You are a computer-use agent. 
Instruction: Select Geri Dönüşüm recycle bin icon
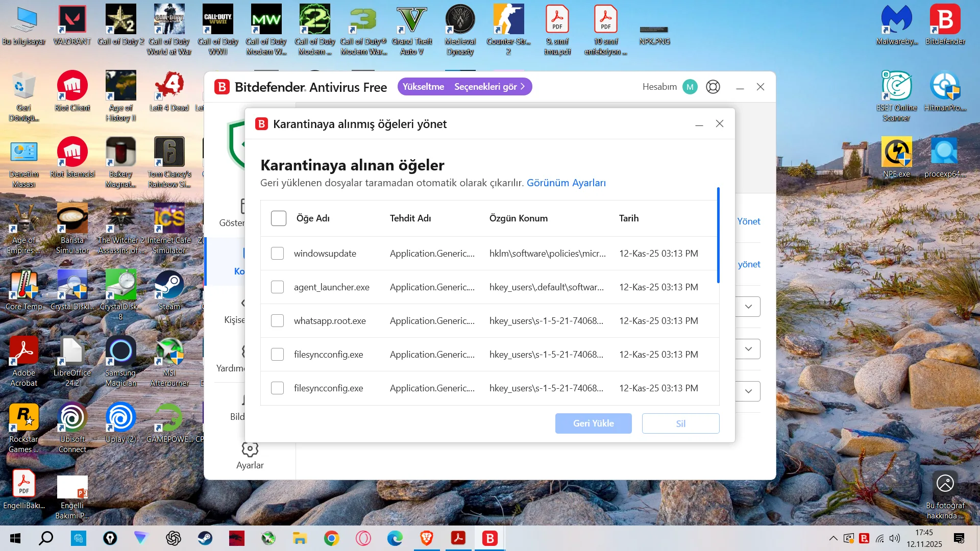(24, 96)
